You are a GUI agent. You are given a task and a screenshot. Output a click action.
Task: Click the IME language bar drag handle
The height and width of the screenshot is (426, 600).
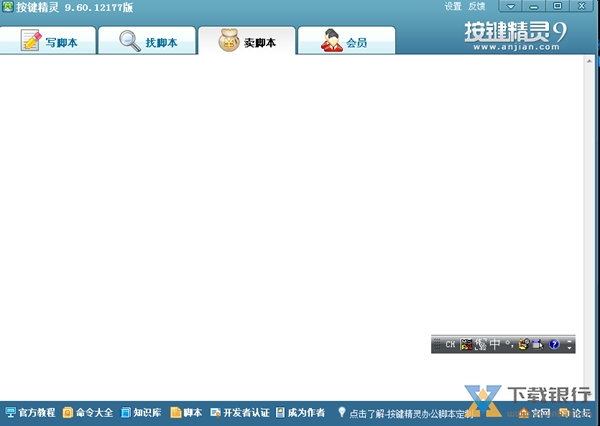[x=437, y=344]
